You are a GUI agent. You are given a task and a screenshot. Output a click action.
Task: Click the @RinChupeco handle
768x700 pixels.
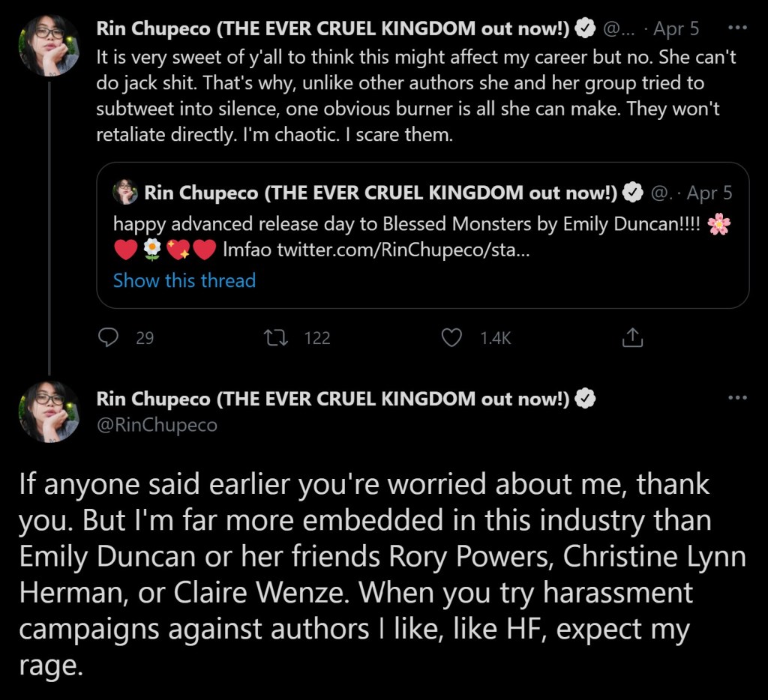point(157,425)
